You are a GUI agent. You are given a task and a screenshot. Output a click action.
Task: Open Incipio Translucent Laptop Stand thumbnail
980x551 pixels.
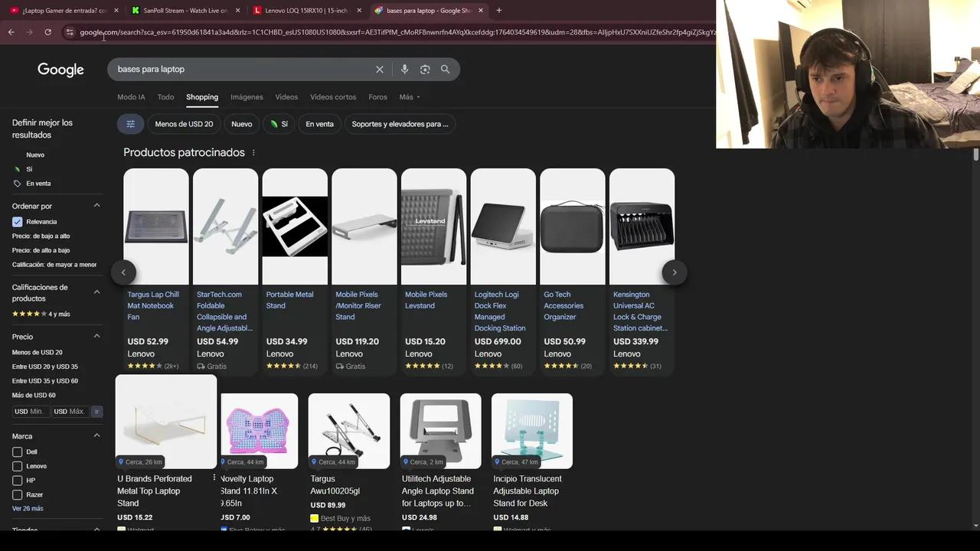point(532,431)
